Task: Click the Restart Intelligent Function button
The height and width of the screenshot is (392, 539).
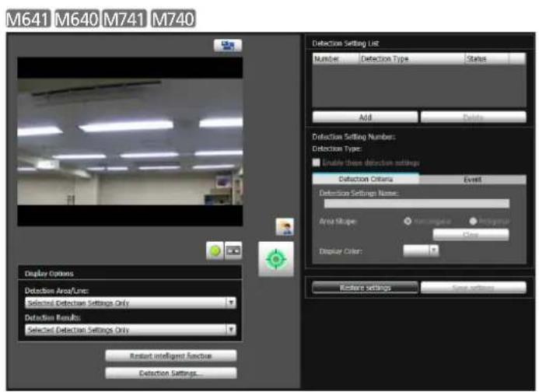Action: click(x=171, y=355)
